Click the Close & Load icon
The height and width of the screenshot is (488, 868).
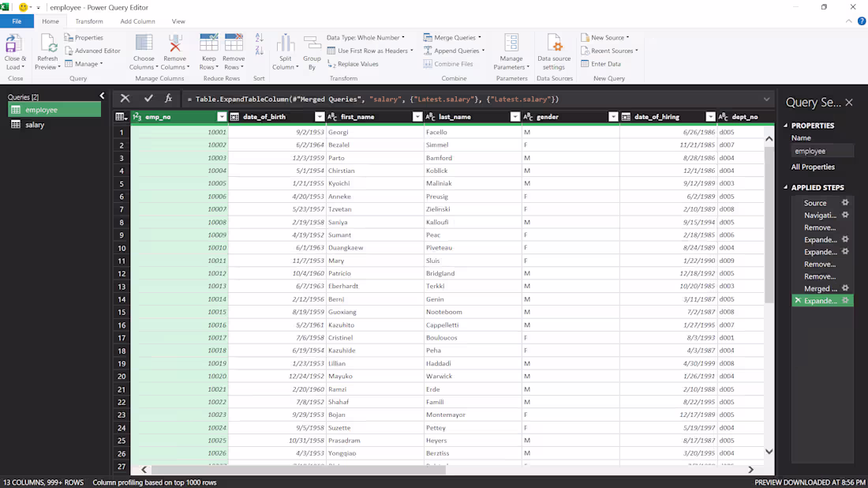click(14, 43)
